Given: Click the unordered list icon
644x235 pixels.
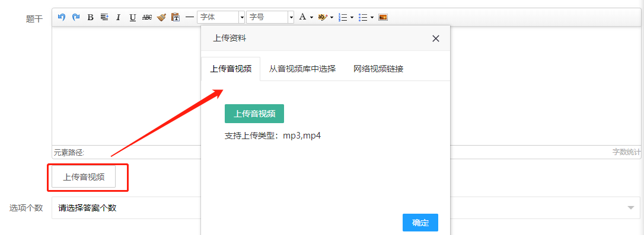Looking at the screenshot, I should [x=363, y=17].
